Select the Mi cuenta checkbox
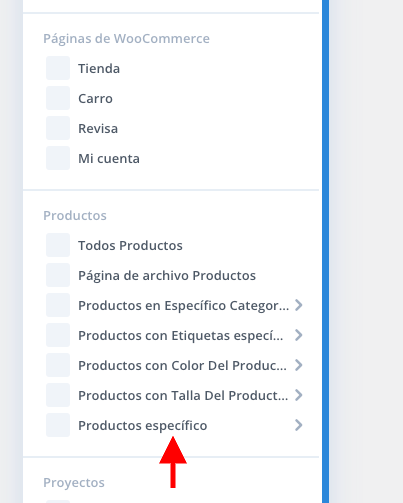 click(x=58, y=158)
